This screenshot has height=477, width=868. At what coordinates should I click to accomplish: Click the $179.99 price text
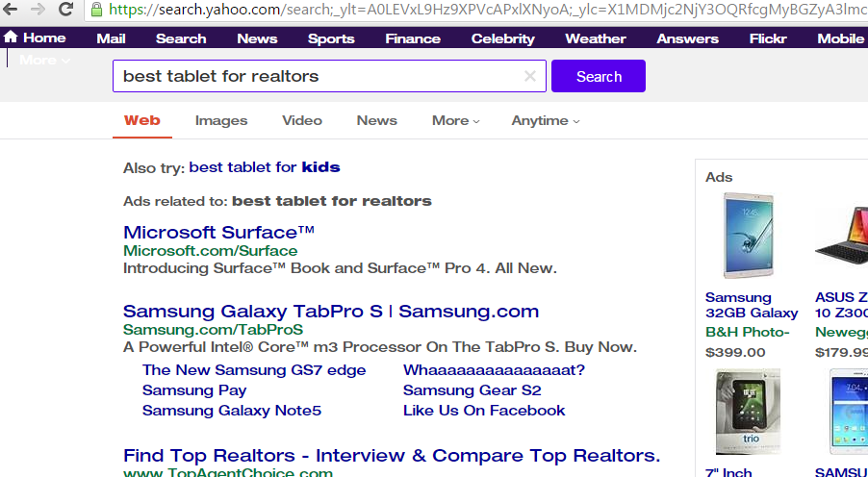coord(841,352)
